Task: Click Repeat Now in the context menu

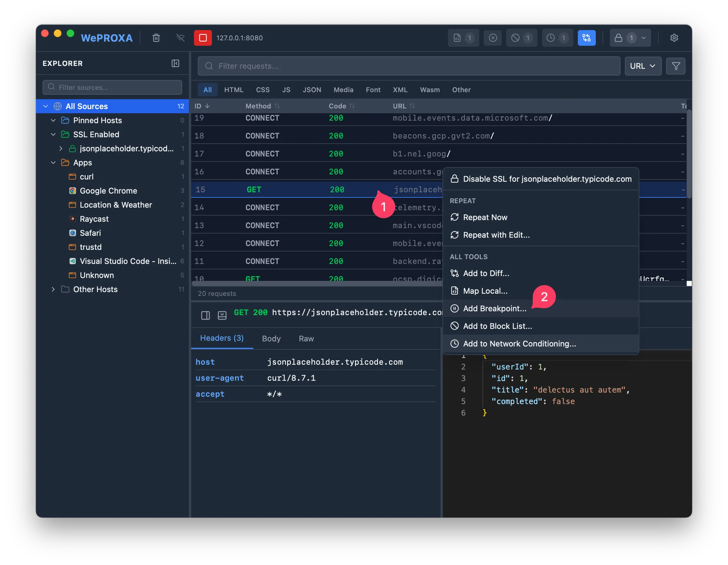Action: coord(485,217)
